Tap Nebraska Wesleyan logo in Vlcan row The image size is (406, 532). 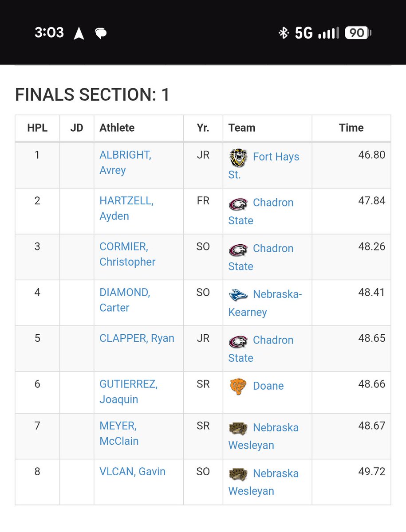point(238,474)
